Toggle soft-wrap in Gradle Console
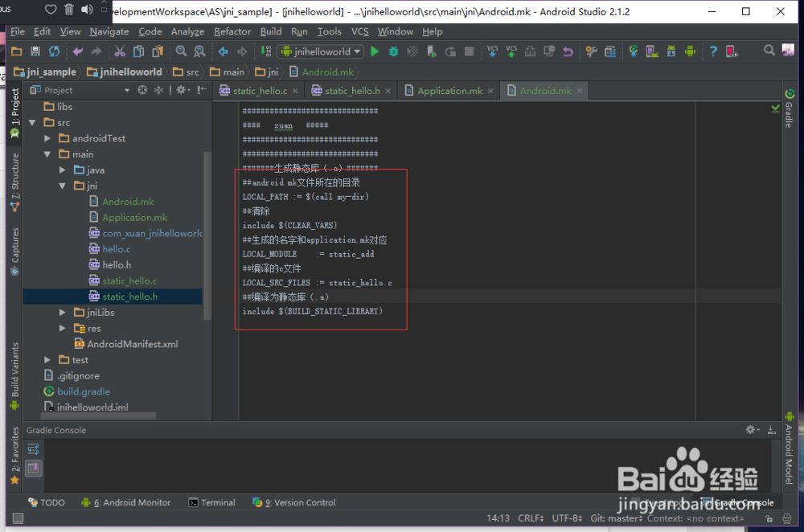The width and height of the screenshot is (804, 532). pyautogui.click(x=33, y=449)
